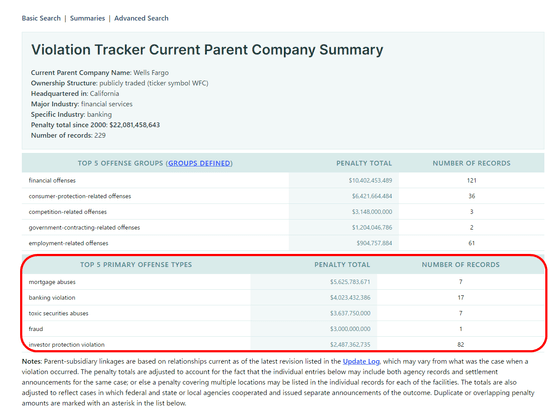The image size is (560, 420).
Task: Click the record count 82
Action: [x=461, y=345]
